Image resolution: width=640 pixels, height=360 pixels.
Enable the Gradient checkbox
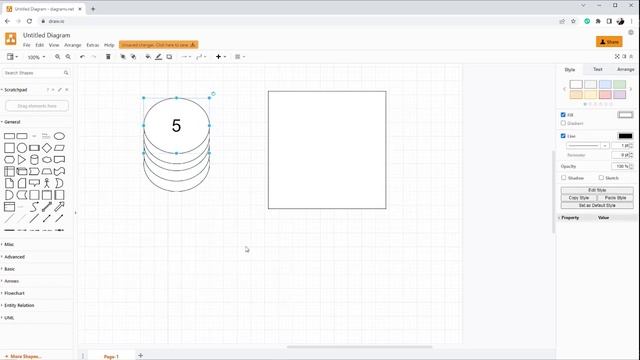pos(563,123)
